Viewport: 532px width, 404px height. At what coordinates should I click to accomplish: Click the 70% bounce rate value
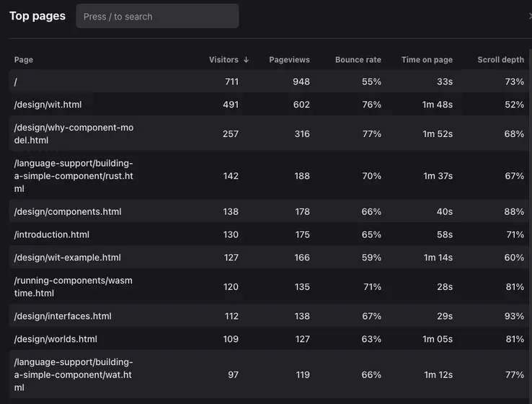tap(371, 176)
